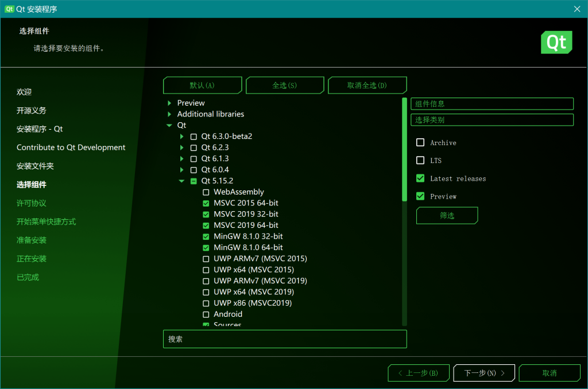This screenshot has width=588, height=389.
Task: Tick the Qt 6.0.4 checkbox
Action: pos(194,170)
